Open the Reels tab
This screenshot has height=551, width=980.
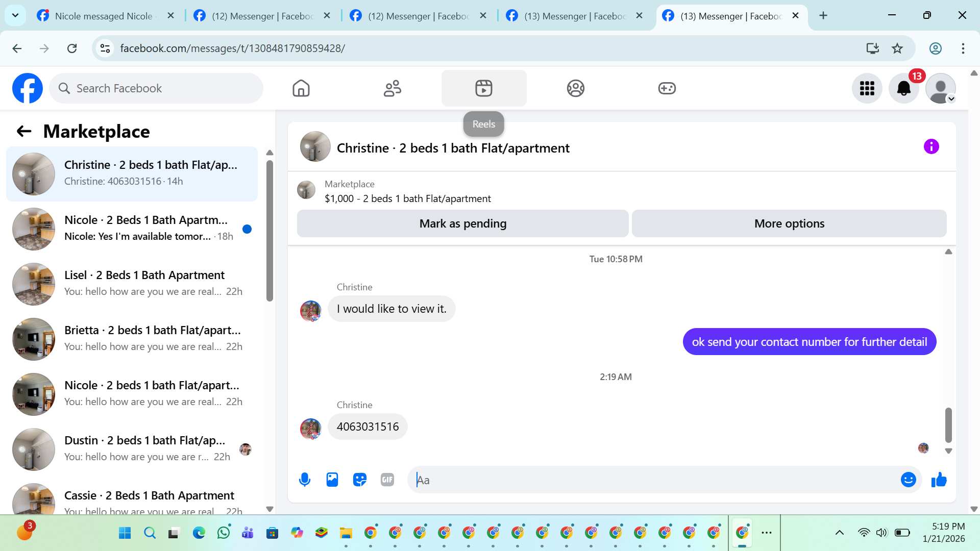tap(483, 88)
